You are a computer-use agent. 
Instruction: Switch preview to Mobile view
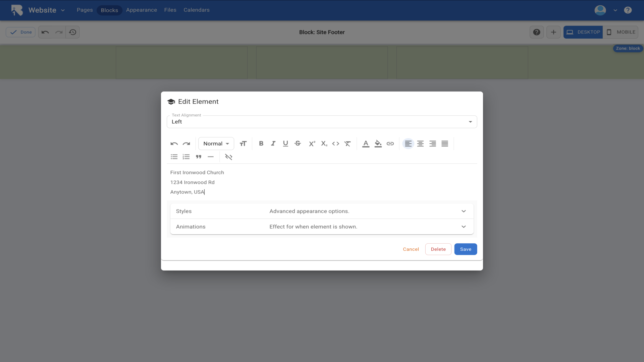tap(621, 32)
